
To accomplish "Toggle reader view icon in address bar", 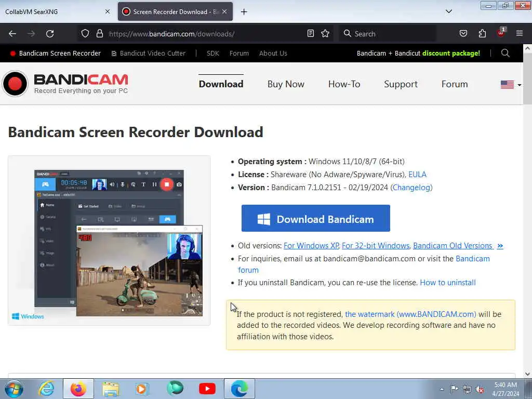I will tap(311, 34).
